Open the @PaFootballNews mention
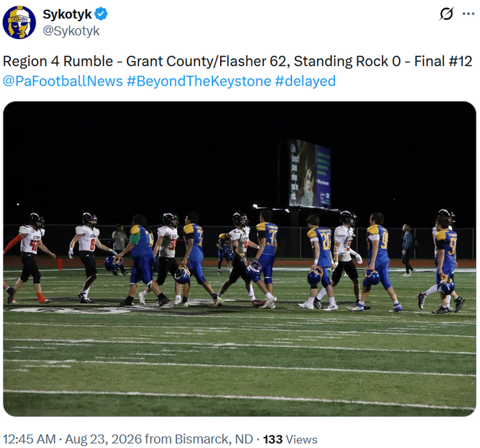Viewport: 480px width, 448px height. 63,81
